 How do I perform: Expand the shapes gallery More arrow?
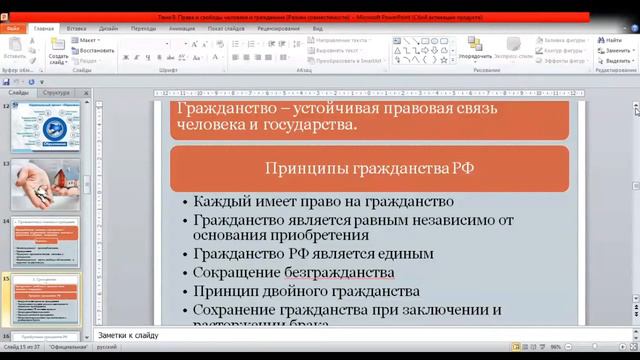(x=453, y=60)
